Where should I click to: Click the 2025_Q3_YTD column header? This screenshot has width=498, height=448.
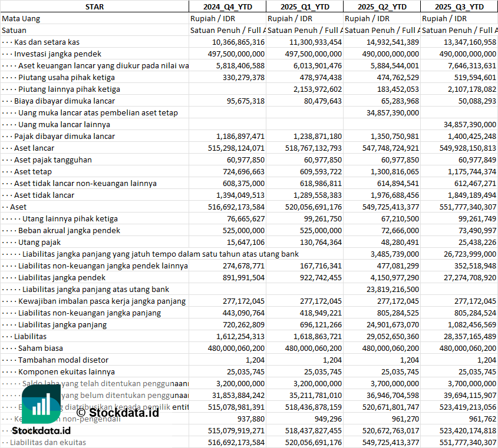[x=459, y=6]
